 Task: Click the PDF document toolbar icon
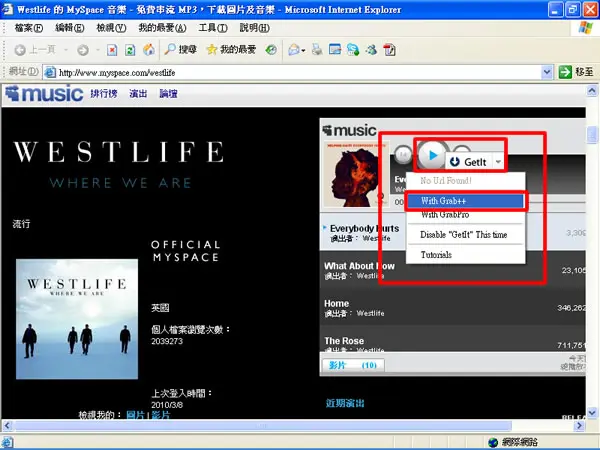pos(390,50)
